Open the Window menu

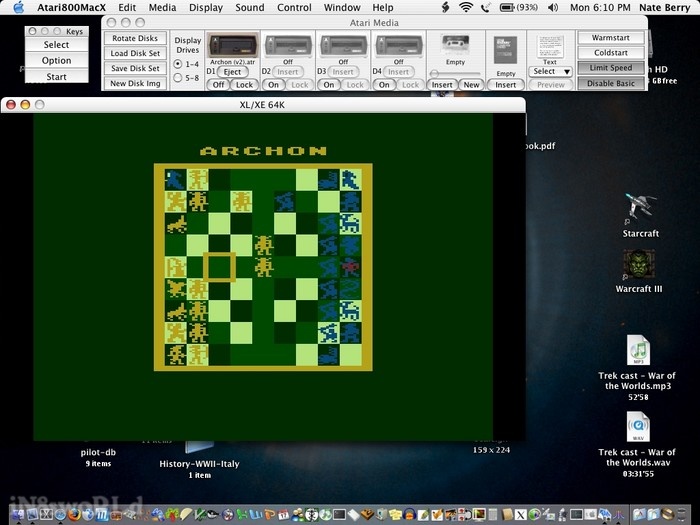coord(342,7)
